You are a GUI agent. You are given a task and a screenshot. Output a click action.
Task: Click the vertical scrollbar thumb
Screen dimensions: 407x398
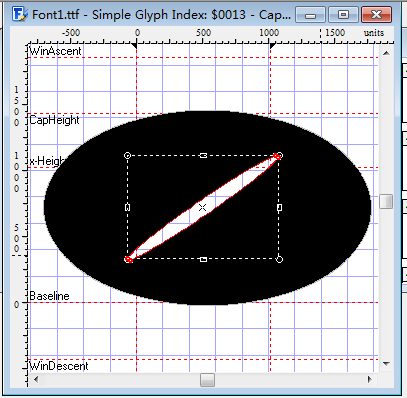pos(386,201)
